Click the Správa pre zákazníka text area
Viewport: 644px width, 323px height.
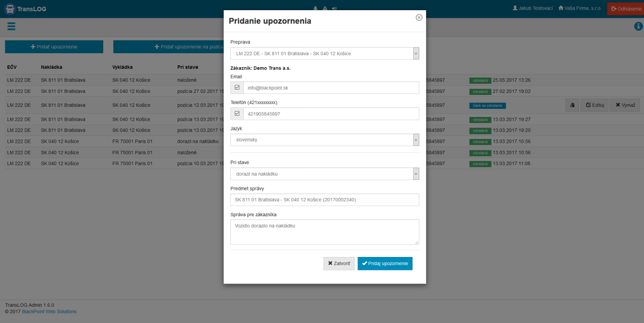[324, 232]
